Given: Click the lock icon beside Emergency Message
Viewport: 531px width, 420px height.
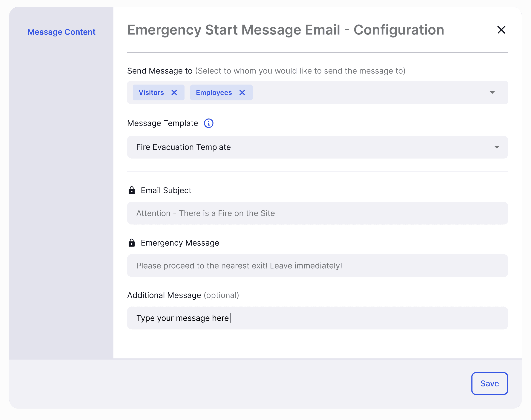Looking at the screenshot, I should click(132, 243).
